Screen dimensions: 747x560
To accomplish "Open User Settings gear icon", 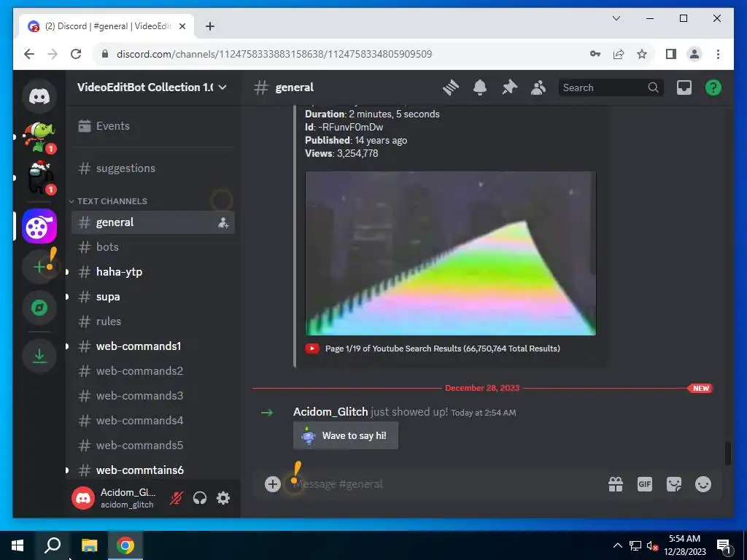I will coord(223,498).
